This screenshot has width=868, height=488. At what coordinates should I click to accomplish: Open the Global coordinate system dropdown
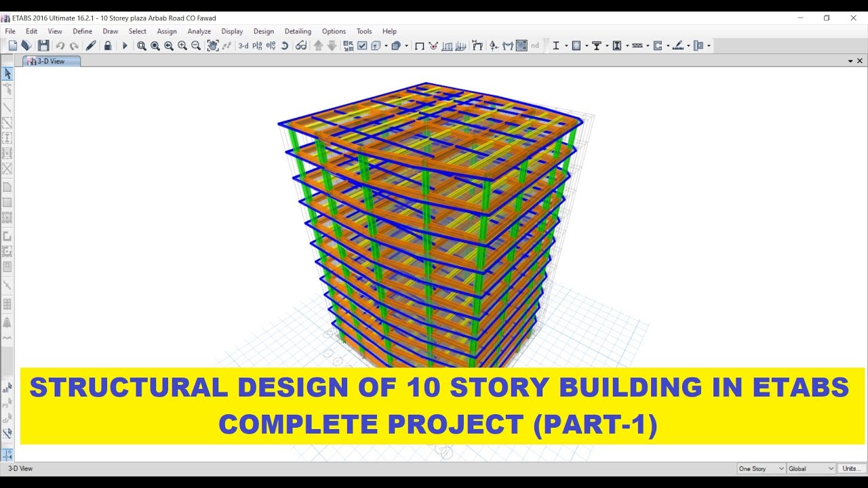812,468
